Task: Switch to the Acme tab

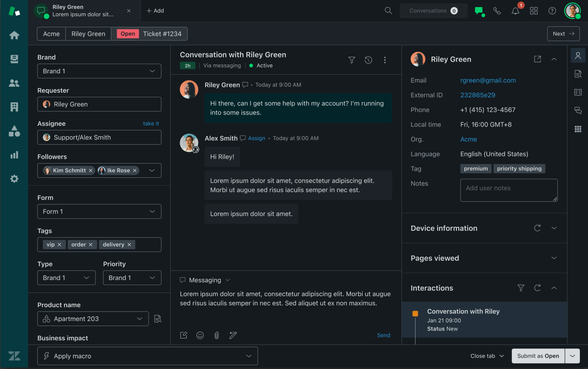Action: coord(51,34)
